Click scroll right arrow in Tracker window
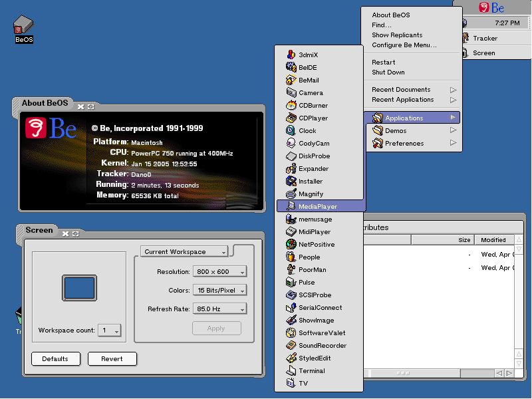 509,373
